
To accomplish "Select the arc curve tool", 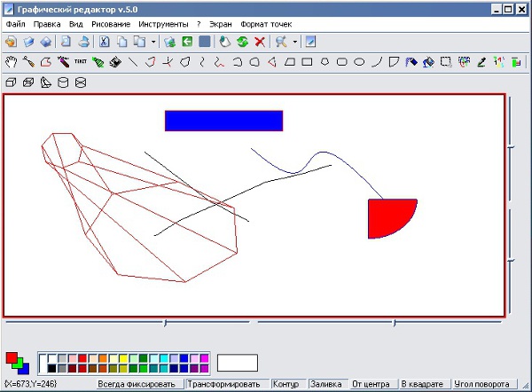I will click(377, 62).
